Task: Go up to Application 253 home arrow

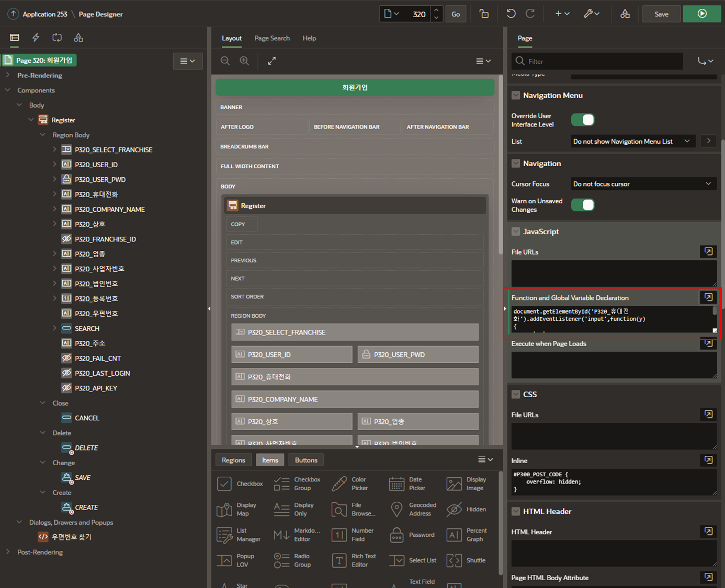Action: click(13, 14)
